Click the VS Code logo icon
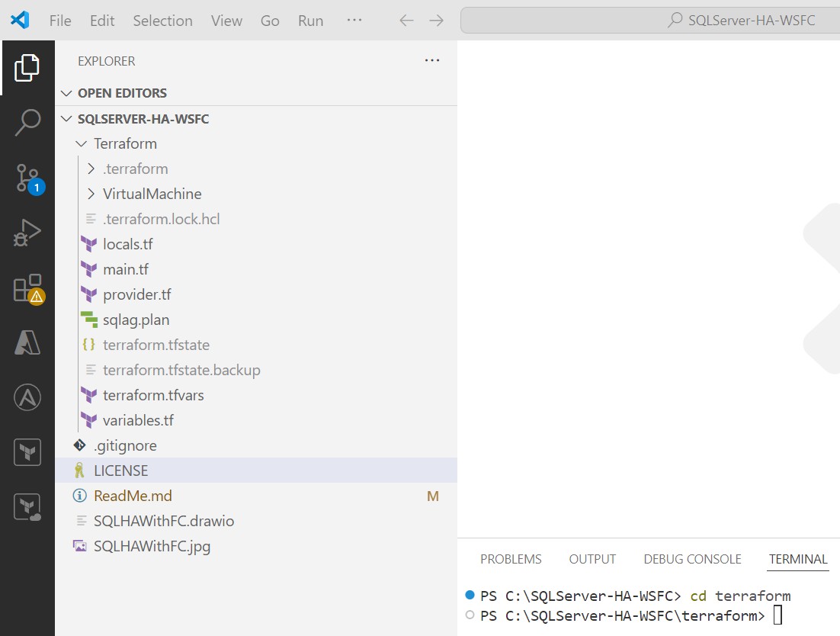 pyautogui.click(x=20, y=21)
